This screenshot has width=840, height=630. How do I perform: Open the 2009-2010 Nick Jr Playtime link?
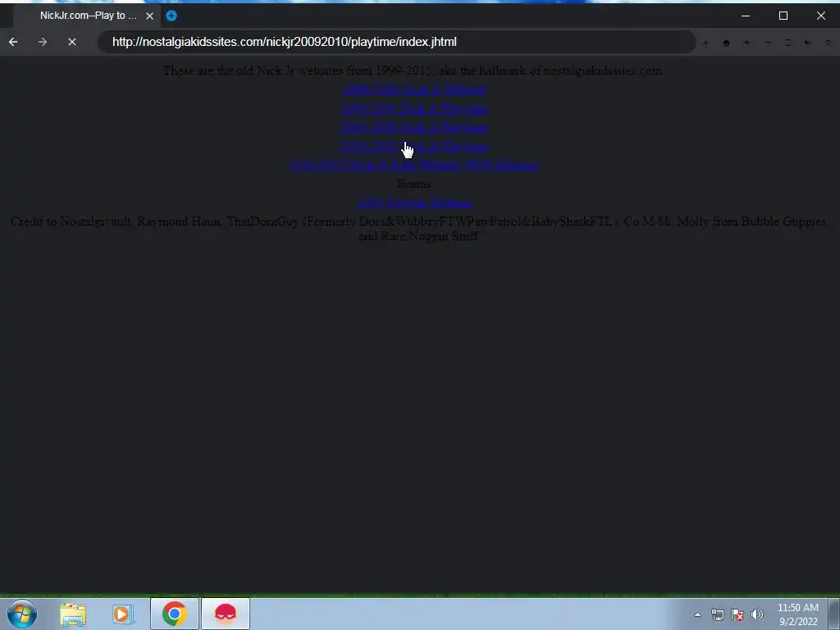[414, 146]
